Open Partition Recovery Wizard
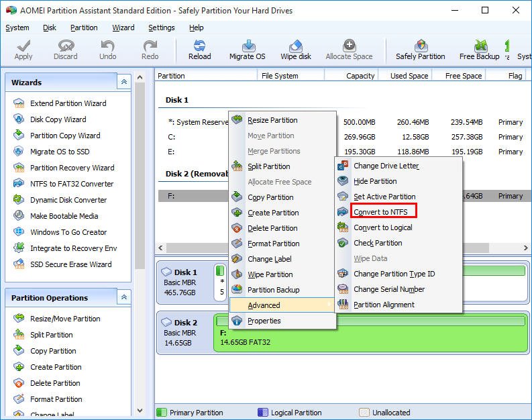The image size is (532, 420). [x=72, y=168]
